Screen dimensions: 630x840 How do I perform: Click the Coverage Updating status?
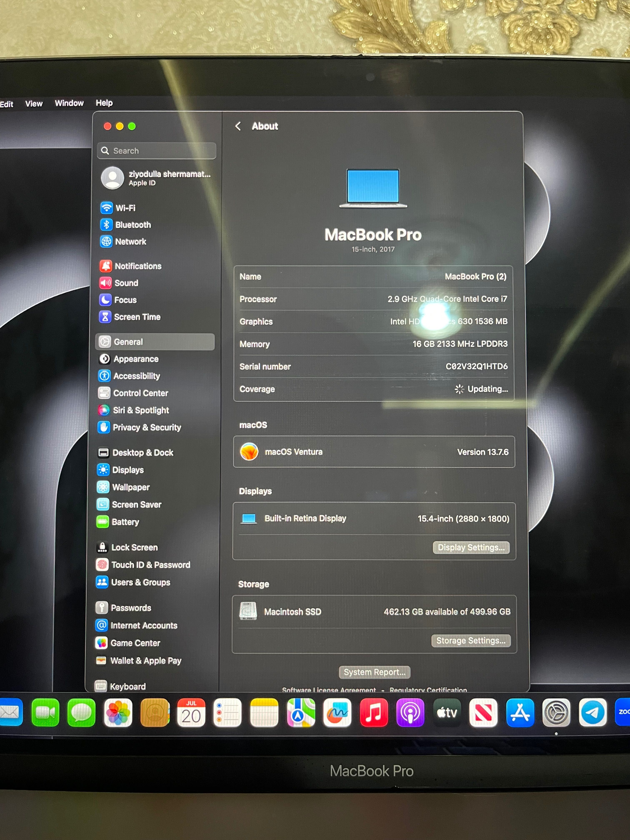click(481, 389)
